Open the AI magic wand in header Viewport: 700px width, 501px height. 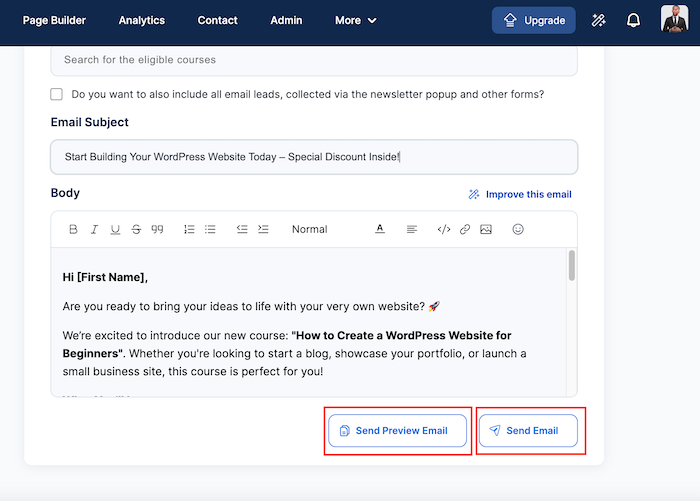point(598,21)
